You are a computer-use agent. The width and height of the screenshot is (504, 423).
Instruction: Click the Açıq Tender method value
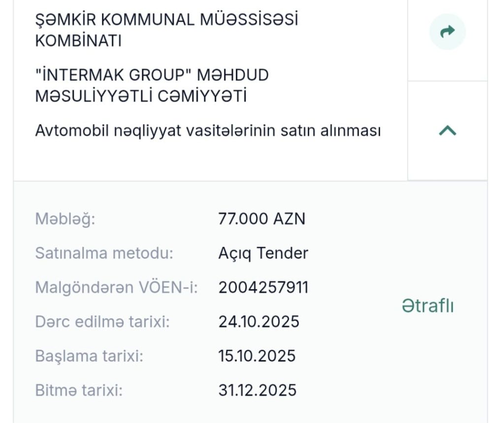(263, 253)
